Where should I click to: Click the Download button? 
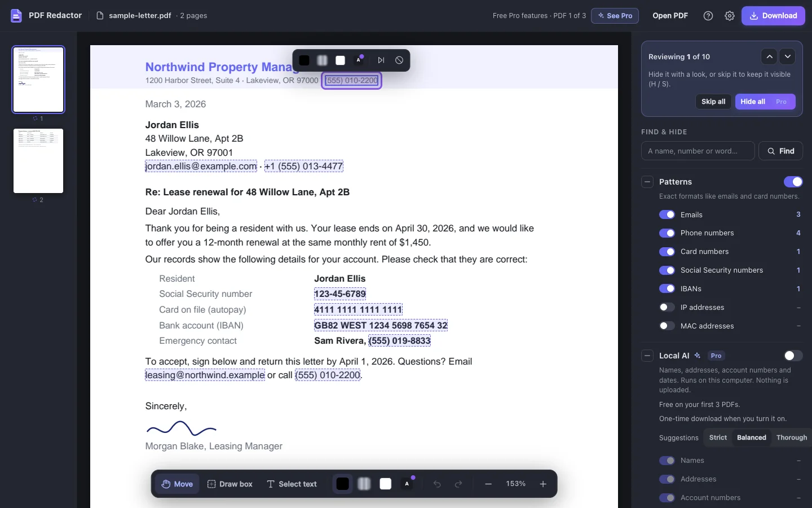pyautogui.click(x=773, y=16)
